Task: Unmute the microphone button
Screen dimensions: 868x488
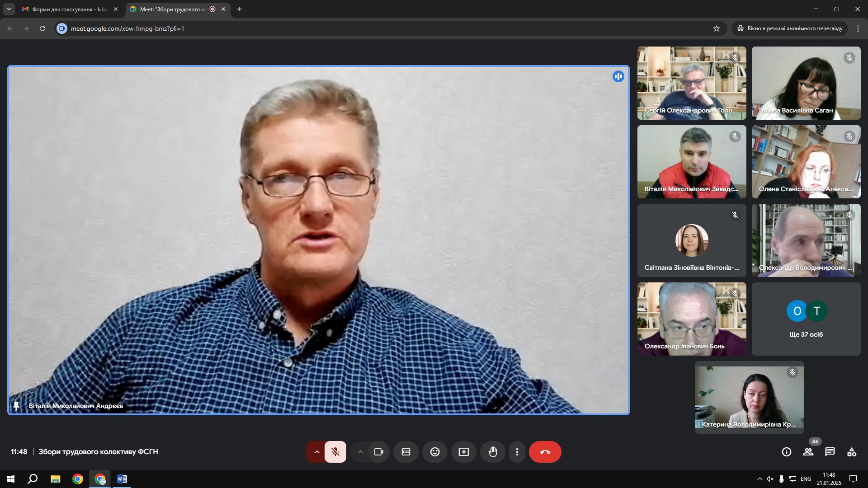Action: pos(335,452)
